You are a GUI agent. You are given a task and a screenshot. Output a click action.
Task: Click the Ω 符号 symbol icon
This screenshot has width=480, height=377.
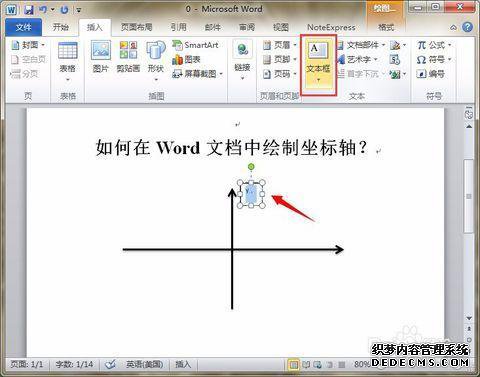tap(422, 60)
